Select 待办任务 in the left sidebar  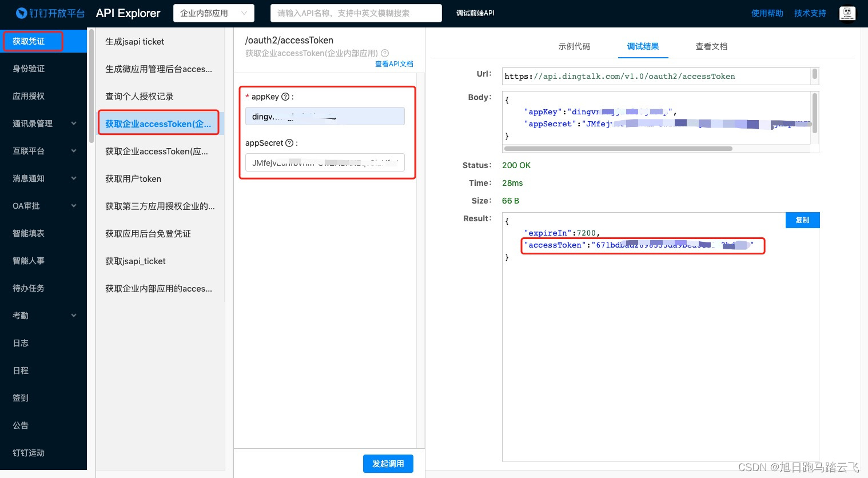[43, 288]
